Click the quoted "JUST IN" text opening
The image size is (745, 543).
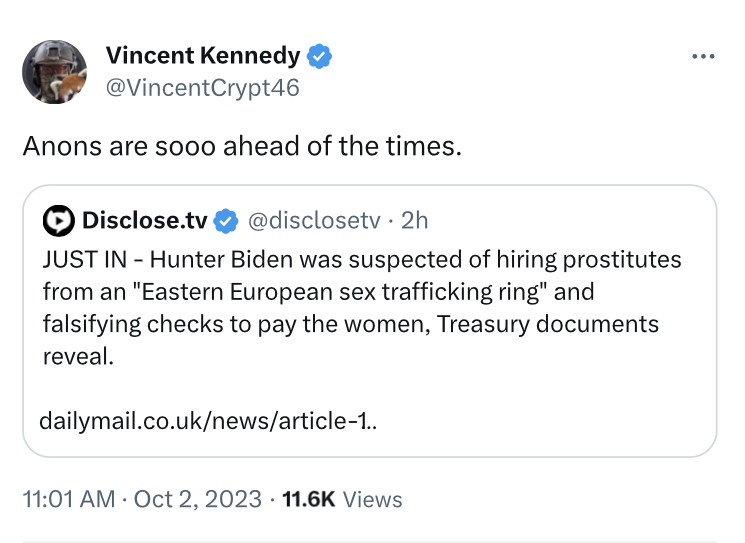point(83,260)
